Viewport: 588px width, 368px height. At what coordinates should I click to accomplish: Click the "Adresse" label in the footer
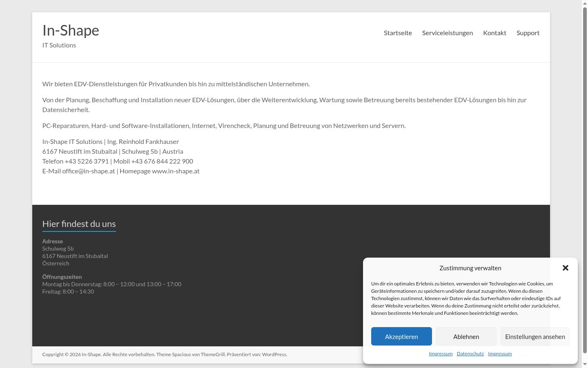pyautogui.click(x=53, y=241)
